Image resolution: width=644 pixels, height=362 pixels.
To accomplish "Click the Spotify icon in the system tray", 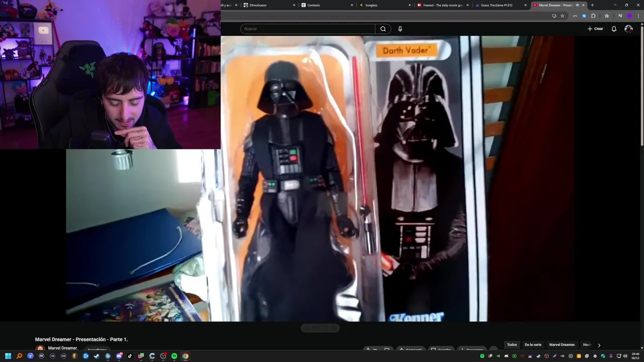I will point(482,356).
